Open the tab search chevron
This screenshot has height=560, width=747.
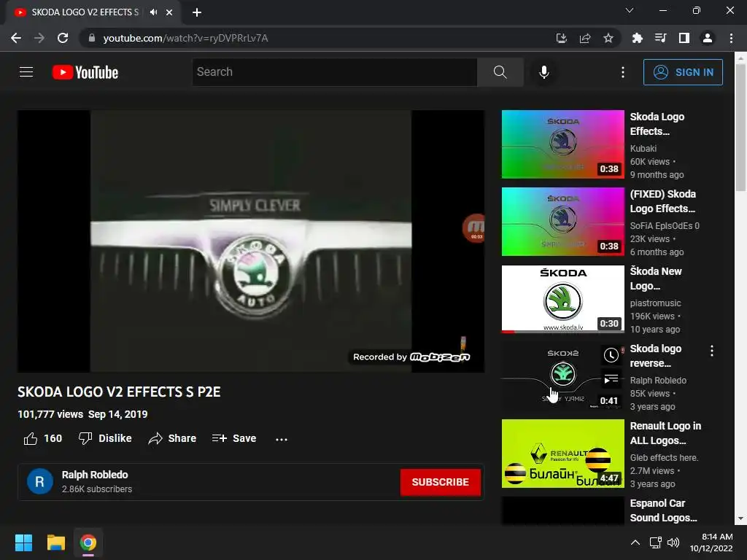(630, 10)
